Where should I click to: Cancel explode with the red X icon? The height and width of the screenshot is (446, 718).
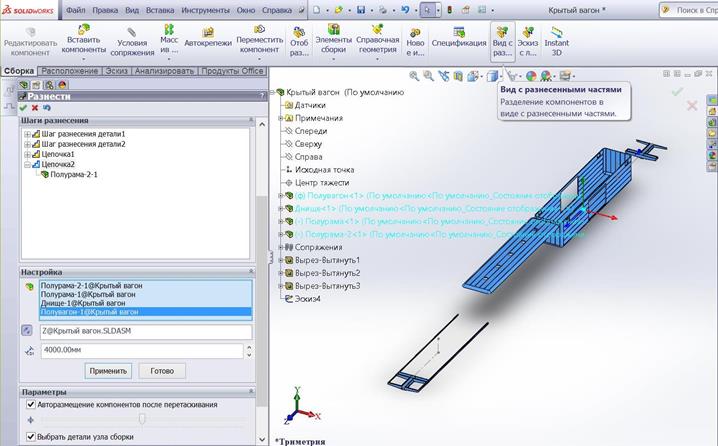(35, 107)
